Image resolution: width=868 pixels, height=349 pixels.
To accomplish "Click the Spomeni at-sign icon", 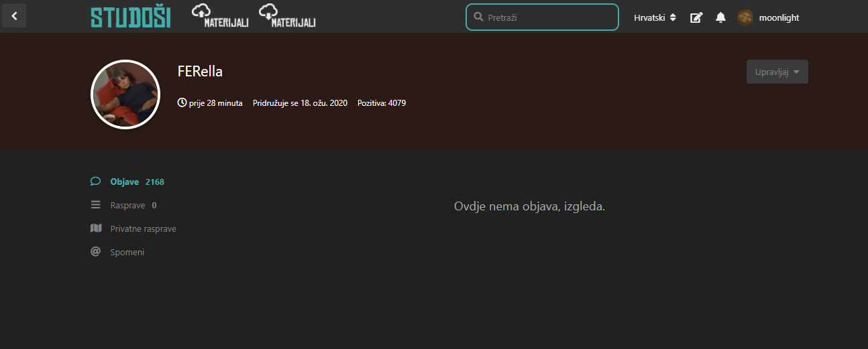I will click(x=96, y=252).
